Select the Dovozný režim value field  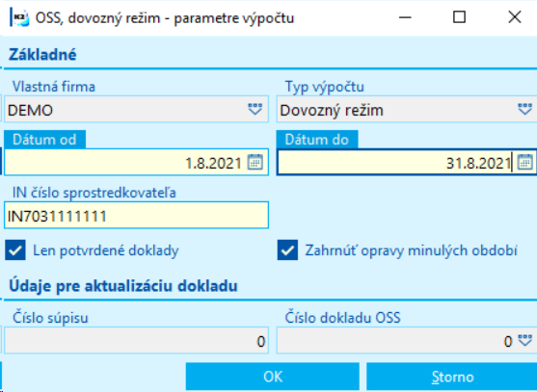click(x=407, y=110)
